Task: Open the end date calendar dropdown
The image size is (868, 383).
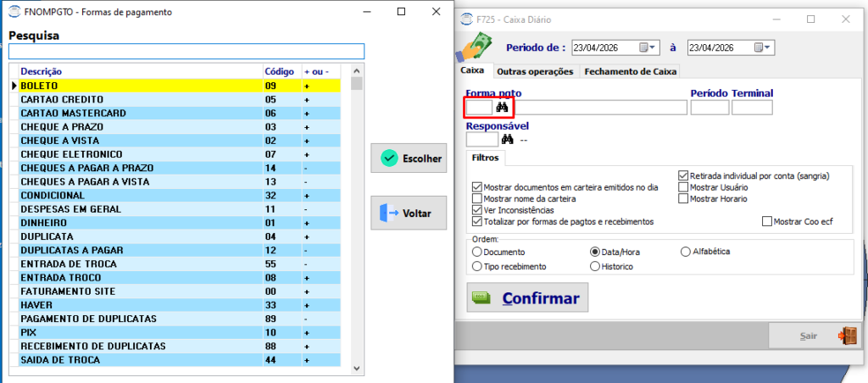Action: (762, 47)
